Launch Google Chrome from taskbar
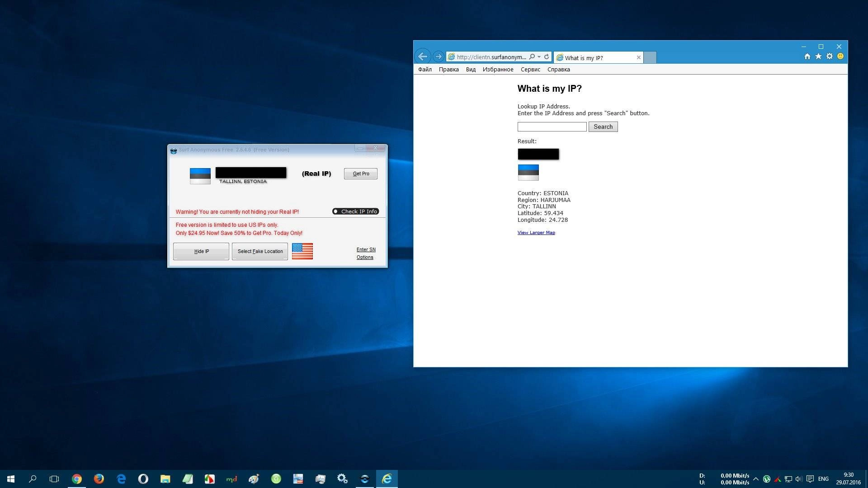 coord(77,479)
